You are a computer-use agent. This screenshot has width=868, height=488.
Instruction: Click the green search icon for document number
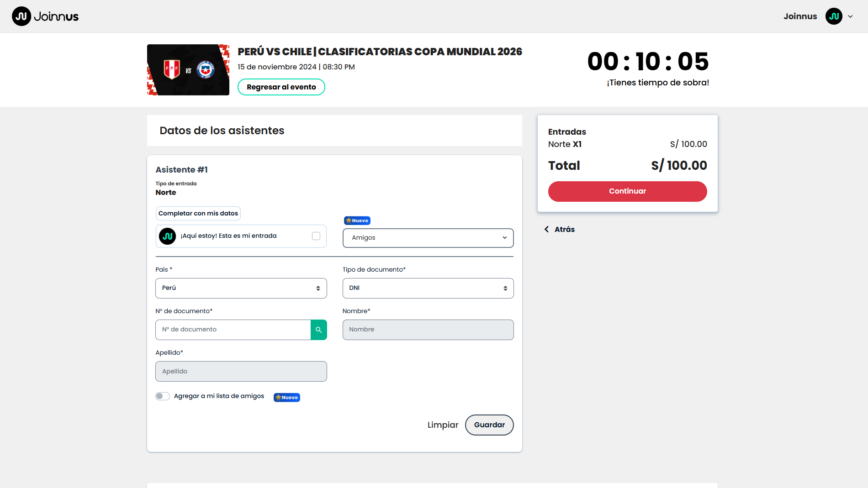point(318,330)
